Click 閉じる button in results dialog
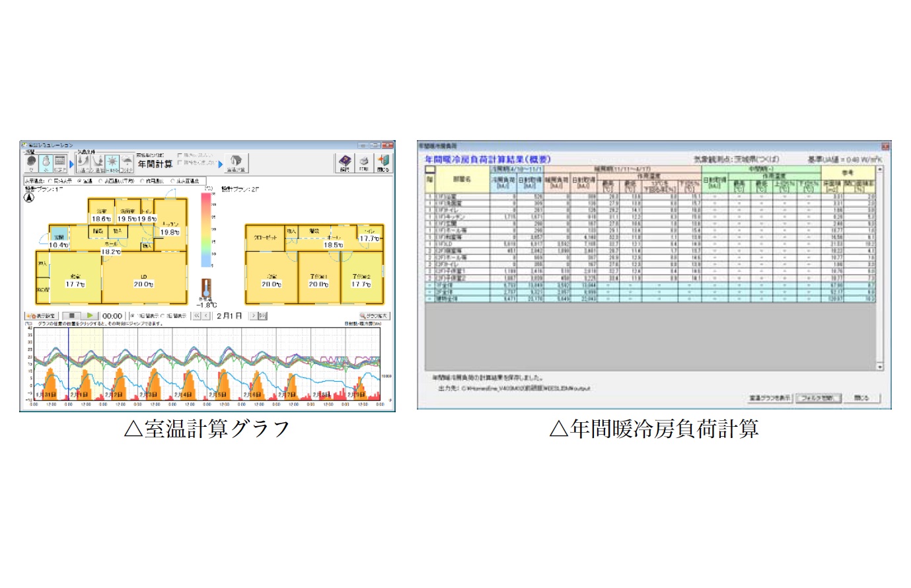The image size is (911, 588). pyautogui.click(x=861, y=398)
